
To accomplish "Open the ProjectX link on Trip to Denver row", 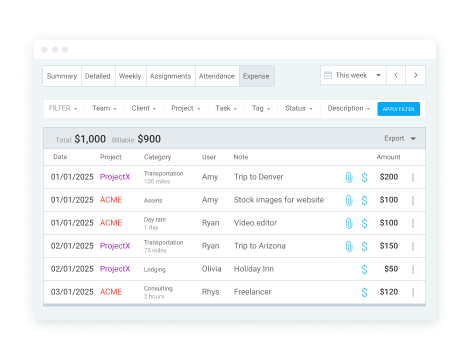I will tap(115, 177).
